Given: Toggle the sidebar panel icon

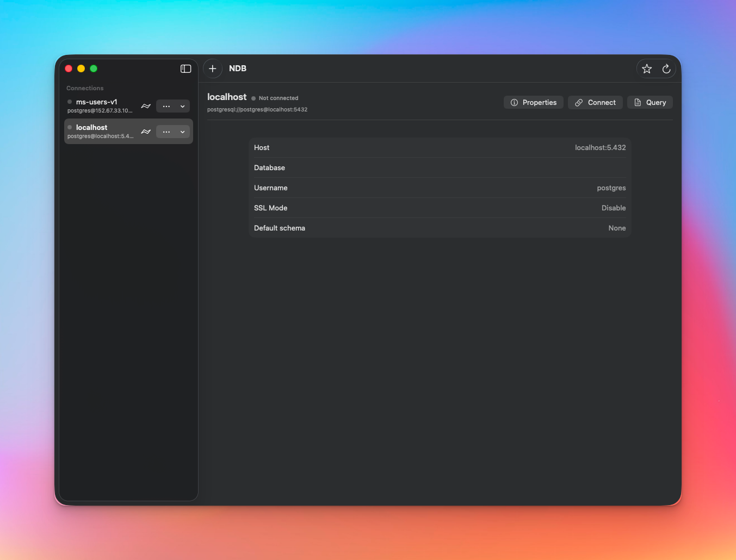Looking at the screenshot, I should tap(185, 69).
